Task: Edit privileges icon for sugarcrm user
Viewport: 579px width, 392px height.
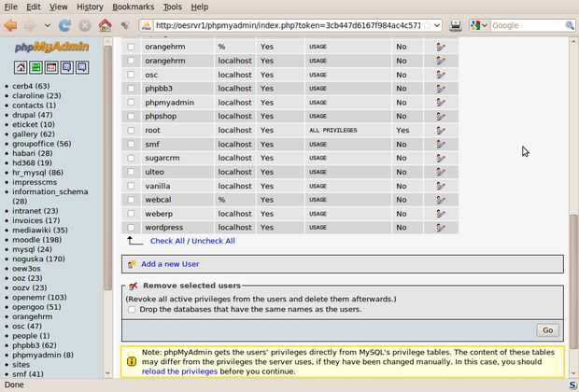Action: (441, 158)
